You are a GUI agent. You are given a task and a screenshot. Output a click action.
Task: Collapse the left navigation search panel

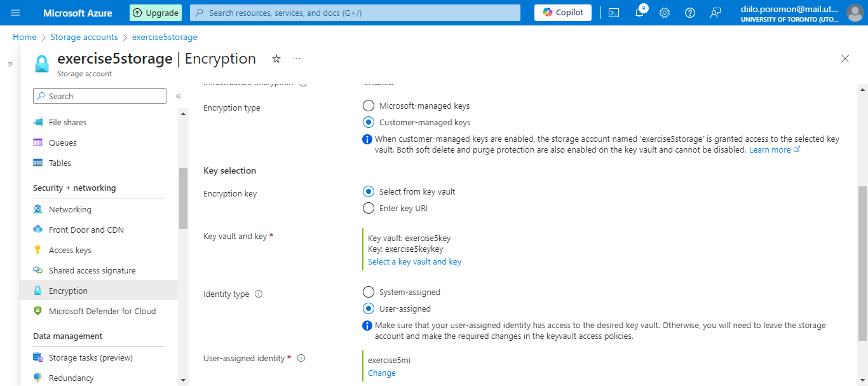point(179,95)
